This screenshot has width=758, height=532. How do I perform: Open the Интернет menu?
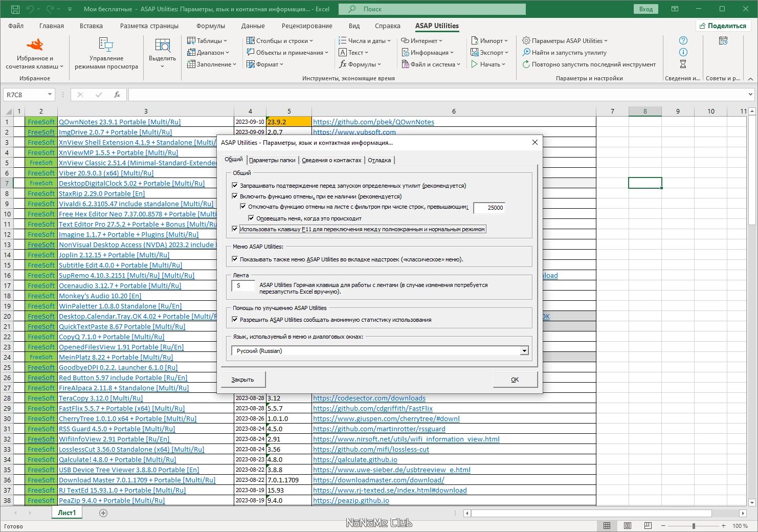tap(421, 41)
